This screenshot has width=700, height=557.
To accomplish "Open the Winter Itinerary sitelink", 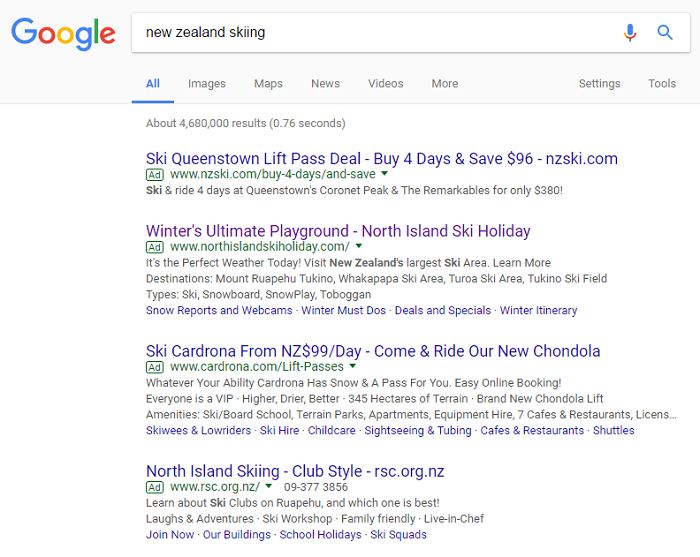I will [538, 310].
